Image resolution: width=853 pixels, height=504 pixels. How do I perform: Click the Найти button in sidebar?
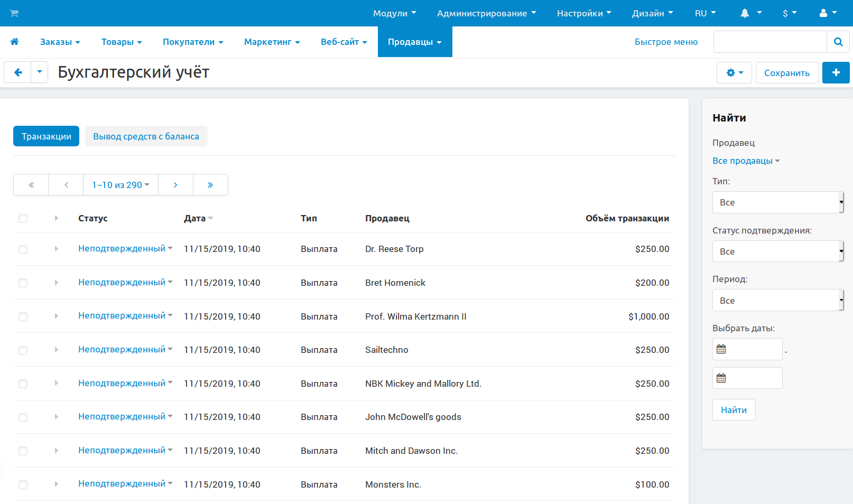pos(734,410)
